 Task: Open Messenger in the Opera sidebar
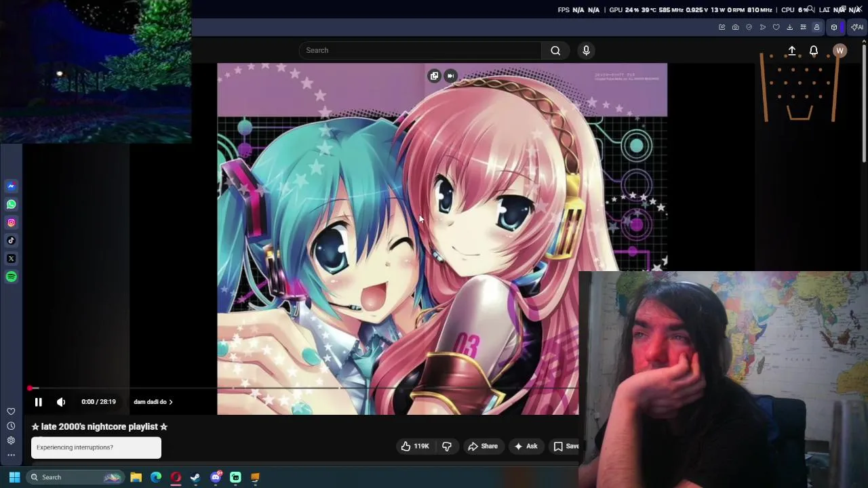coord(11,186)
